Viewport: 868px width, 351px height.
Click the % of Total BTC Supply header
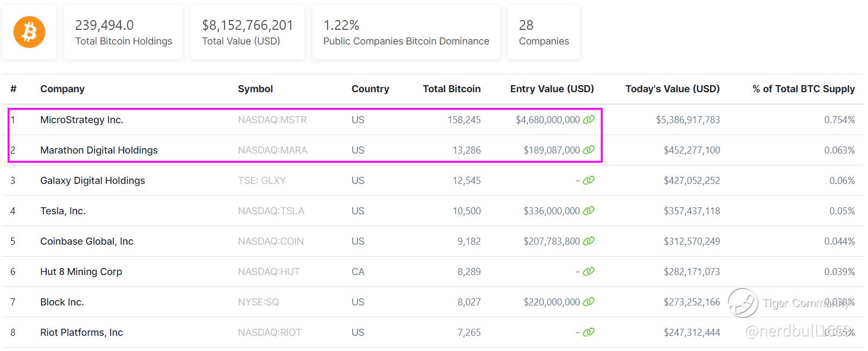[803, 89]
